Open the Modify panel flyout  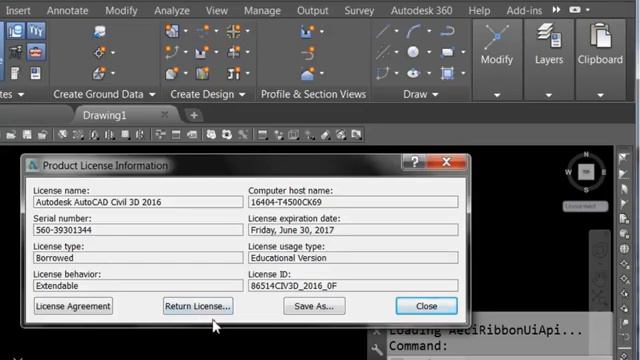(x=497, y=96)
